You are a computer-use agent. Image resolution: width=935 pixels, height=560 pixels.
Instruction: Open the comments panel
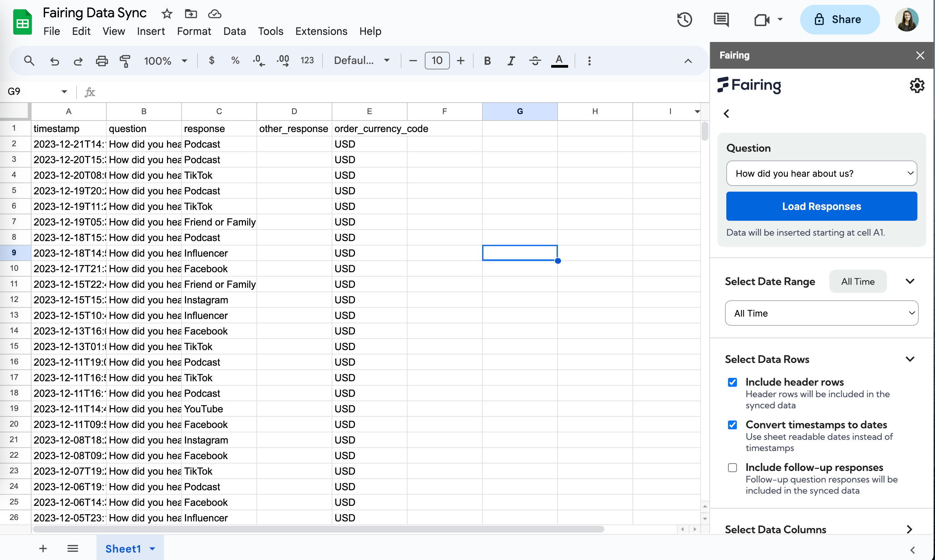[720, 20]
